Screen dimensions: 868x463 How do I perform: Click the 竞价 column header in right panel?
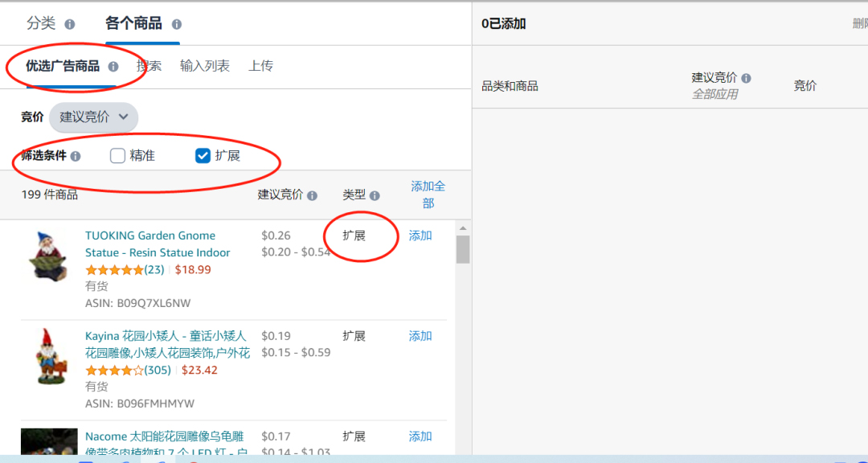pyautogui.click(x=805, y=86)
